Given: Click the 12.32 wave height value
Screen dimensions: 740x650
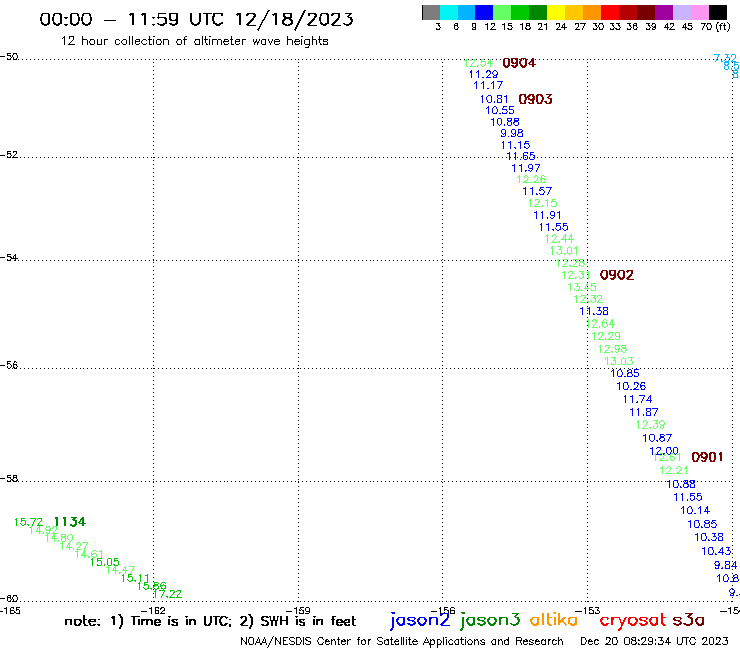Looking at the screenshot, I should 588,299.
